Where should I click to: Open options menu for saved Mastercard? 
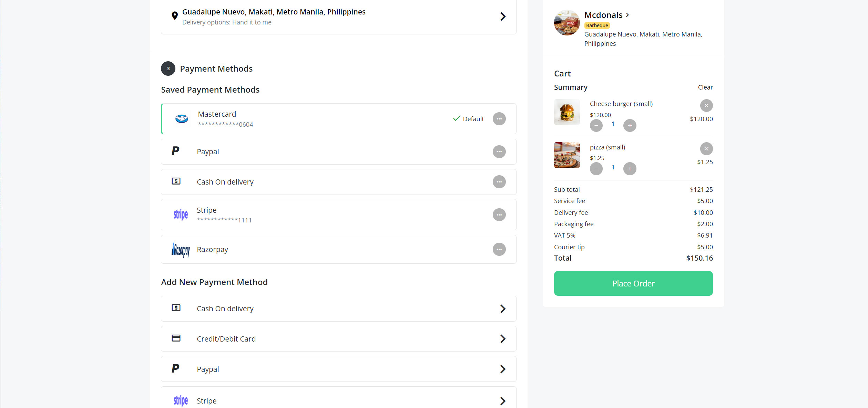(x=499, y=118)
